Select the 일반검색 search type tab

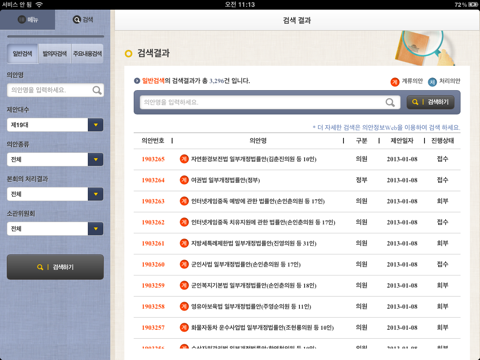click(23, 54)
